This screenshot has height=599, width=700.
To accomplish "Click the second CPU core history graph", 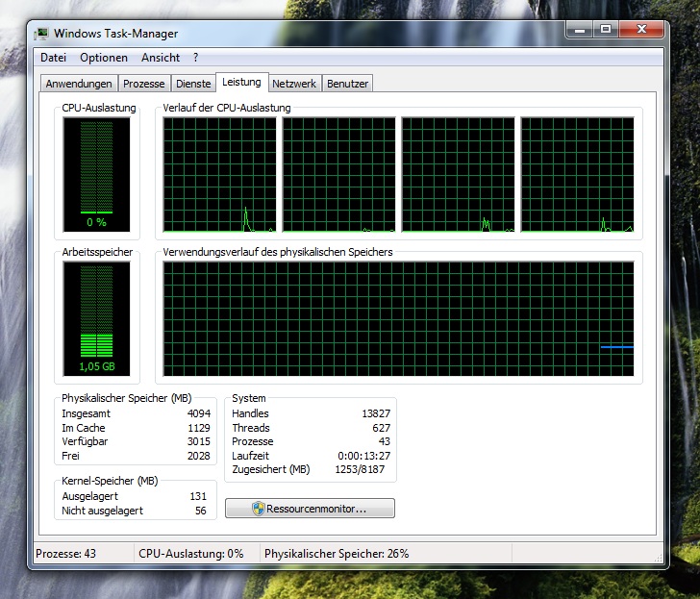I will tap(338, 175).
